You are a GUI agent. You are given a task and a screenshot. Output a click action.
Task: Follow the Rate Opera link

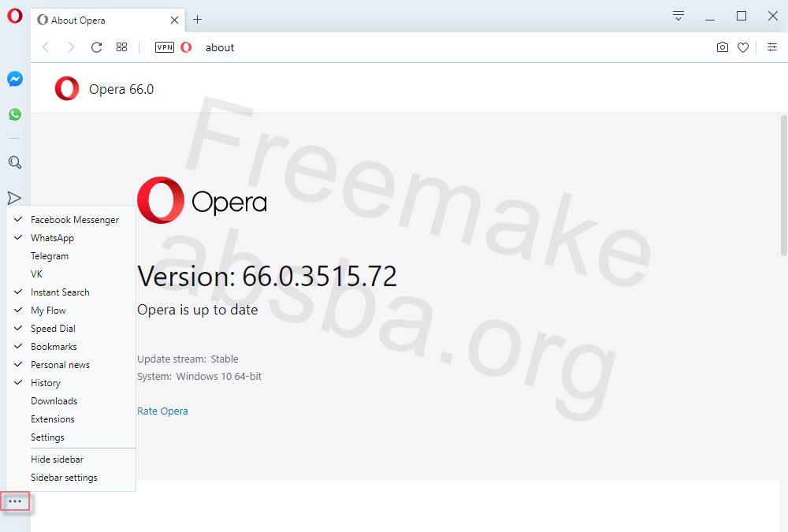[162, 411]
